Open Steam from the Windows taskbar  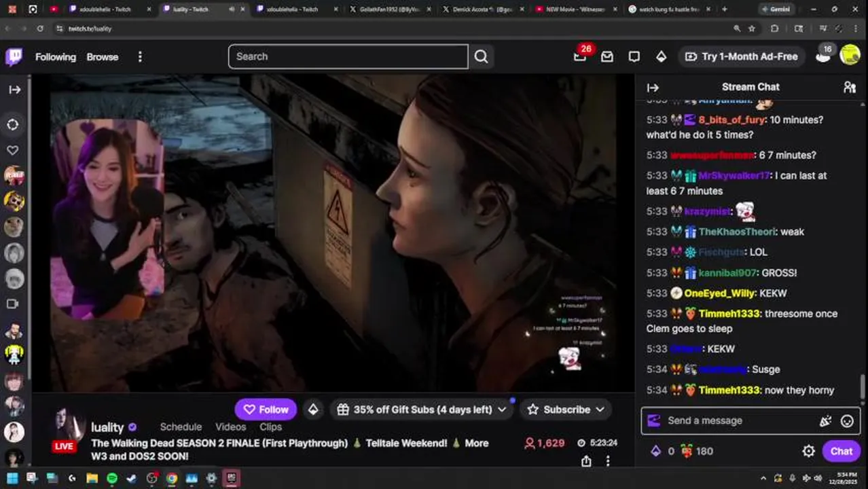click(x=132, y=478)
